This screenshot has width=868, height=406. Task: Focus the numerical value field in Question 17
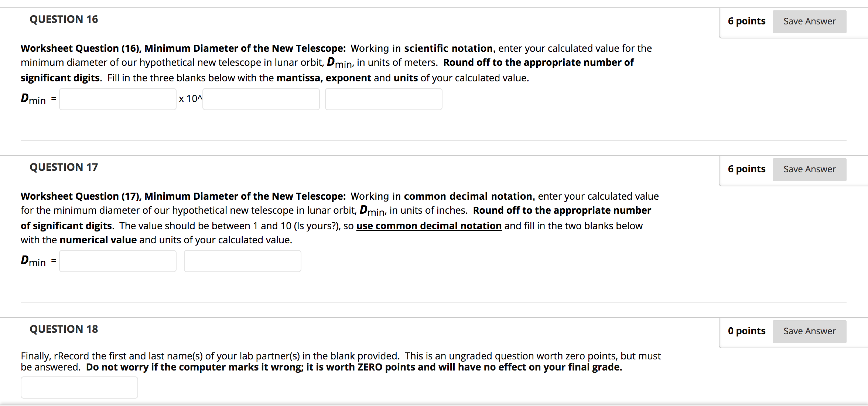(118, 261)
